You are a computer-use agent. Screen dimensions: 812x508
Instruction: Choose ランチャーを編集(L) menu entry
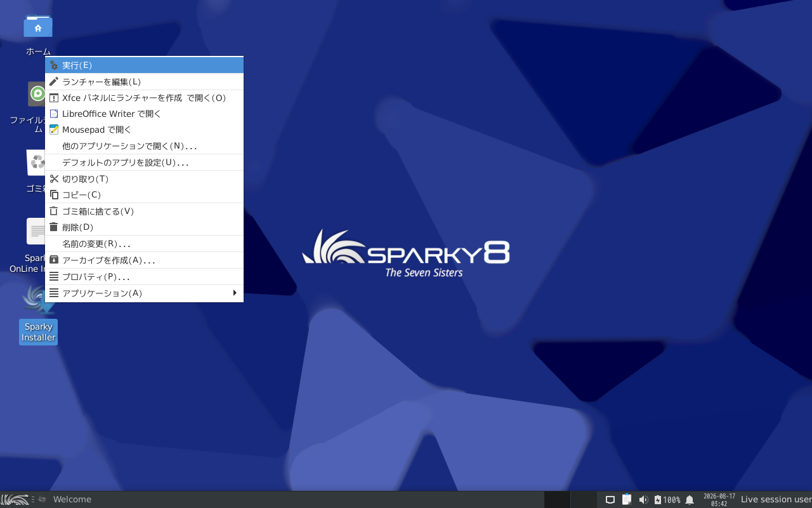(x=144, y=81)
